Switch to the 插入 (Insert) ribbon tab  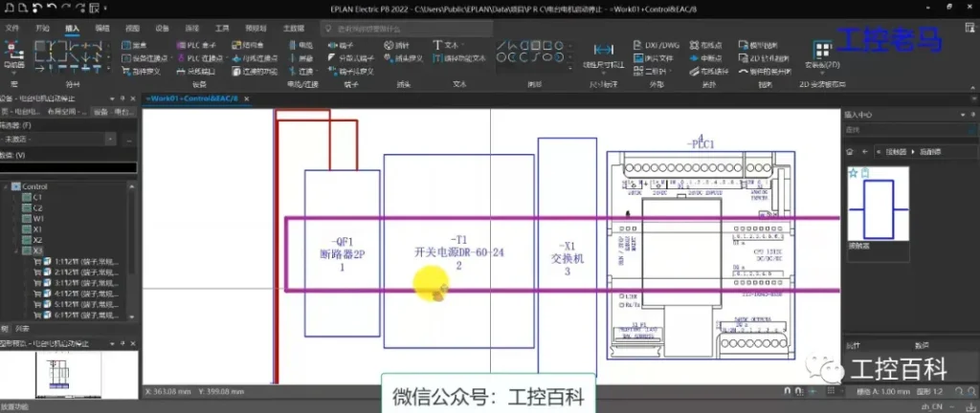point(72,29)
